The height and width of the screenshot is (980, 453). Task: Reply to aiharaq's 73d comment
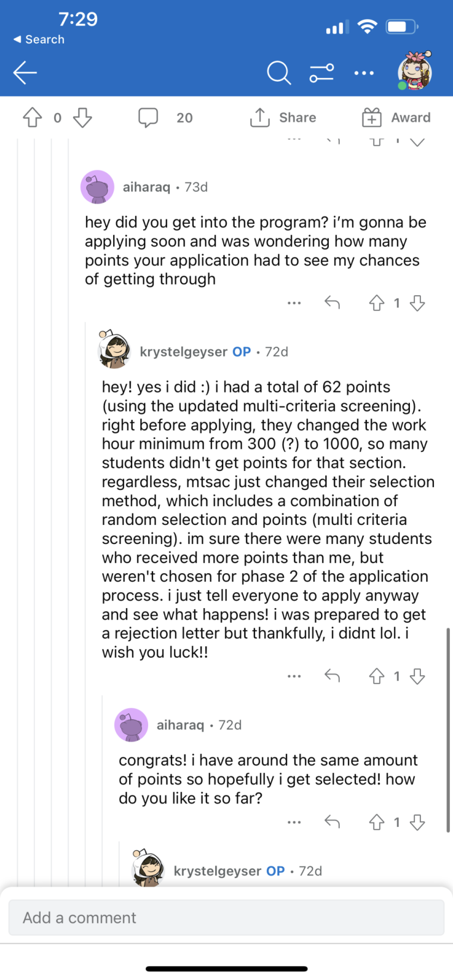[x=332, y=302]
